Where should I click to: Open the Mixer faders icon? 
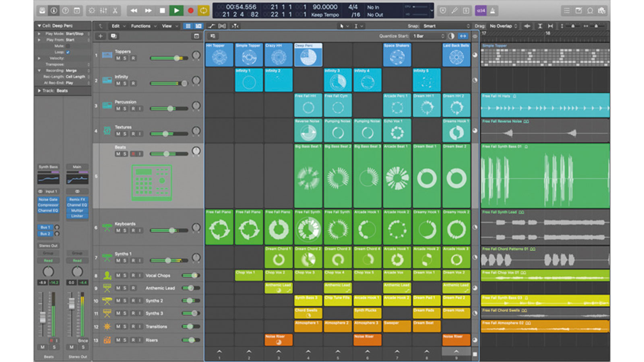103,11
